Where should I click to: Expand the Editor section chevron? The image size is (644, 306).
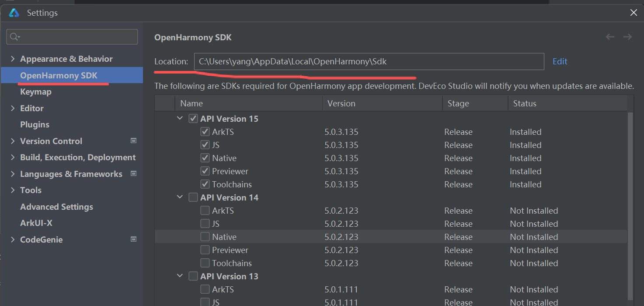(13, 108)
